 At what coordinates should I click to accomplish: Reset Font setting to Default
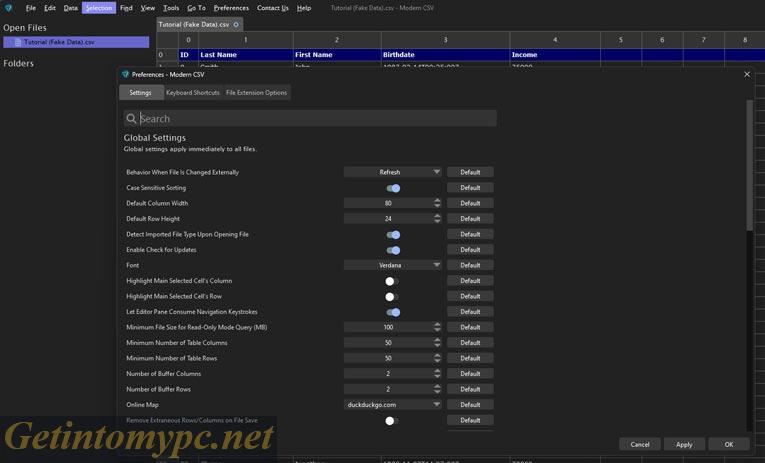pos(470,265)
